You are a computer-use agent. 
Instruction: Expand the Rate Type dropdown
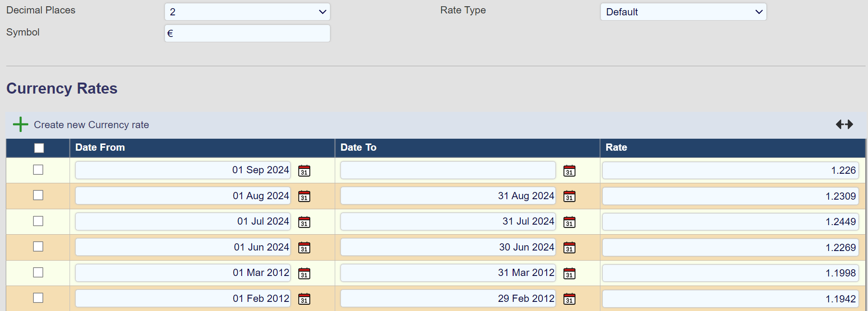point(683,12)
